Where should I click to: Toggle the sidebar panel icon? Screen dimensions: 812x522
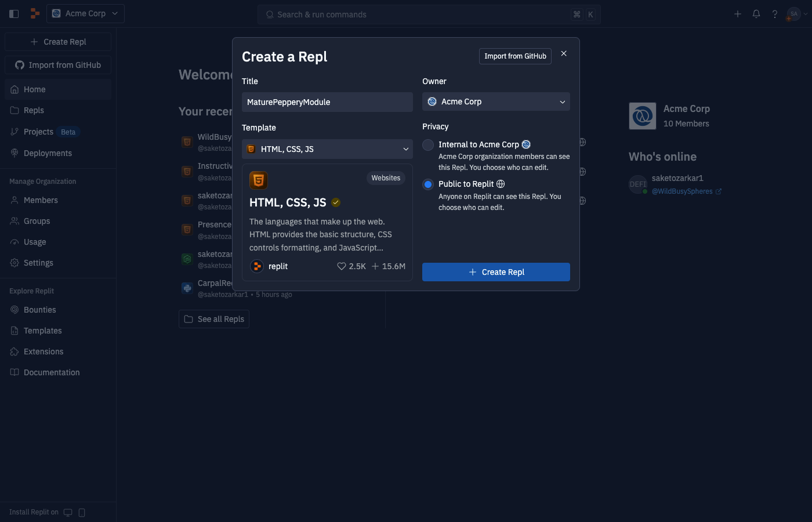pos(14,14)
